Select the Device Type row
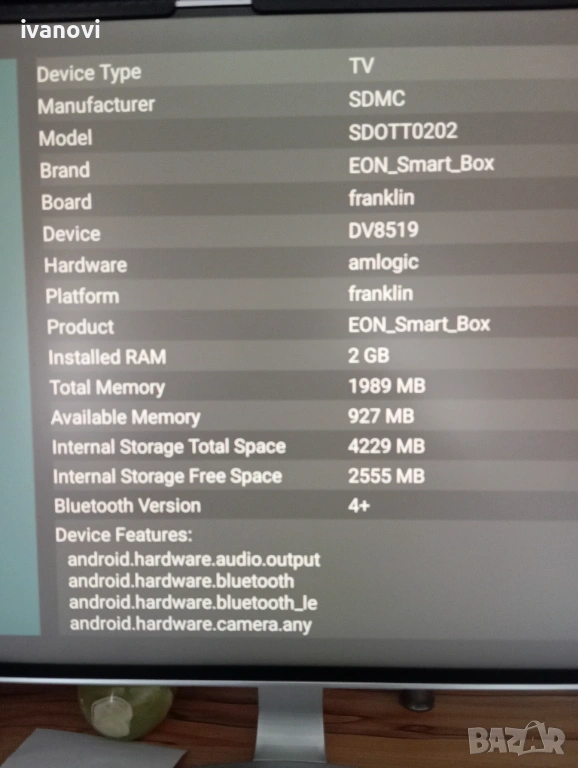The width and height of the screenshot is (578, 768). click(307, 69)
